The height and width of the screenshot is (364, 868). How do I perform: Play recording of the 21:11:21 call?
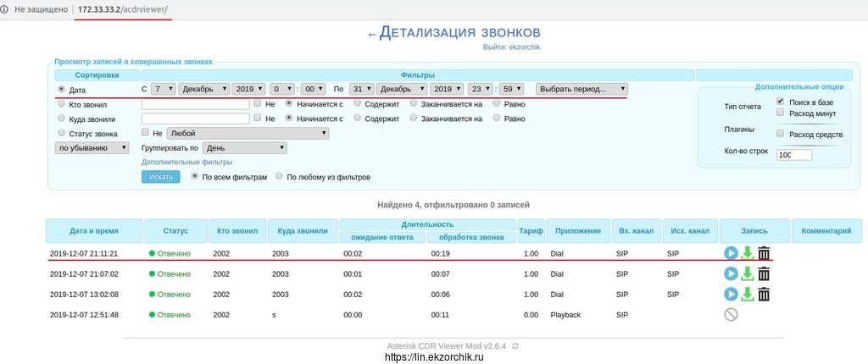coord(731,253)
